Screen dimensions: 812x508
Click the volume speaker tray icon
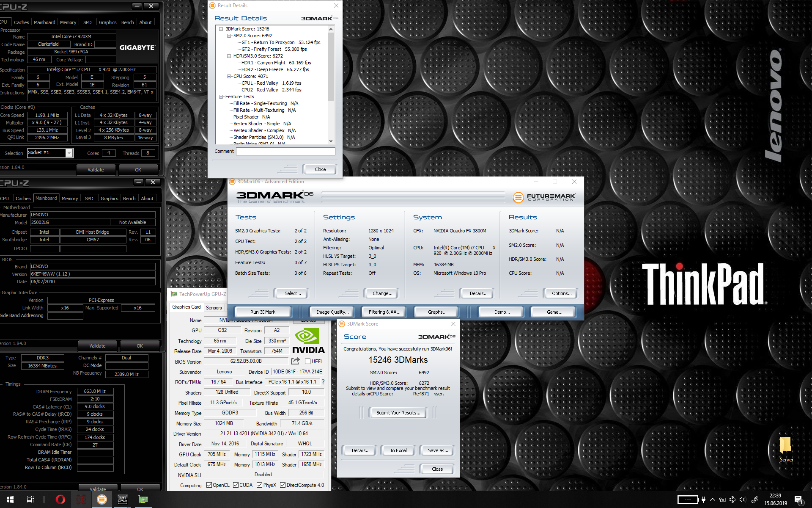[743, 500]
